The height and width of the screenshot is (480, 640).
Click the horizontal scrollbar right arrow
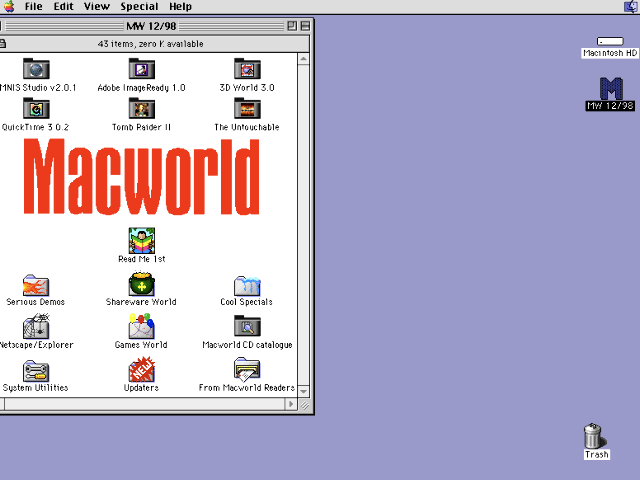click(291, 404)
